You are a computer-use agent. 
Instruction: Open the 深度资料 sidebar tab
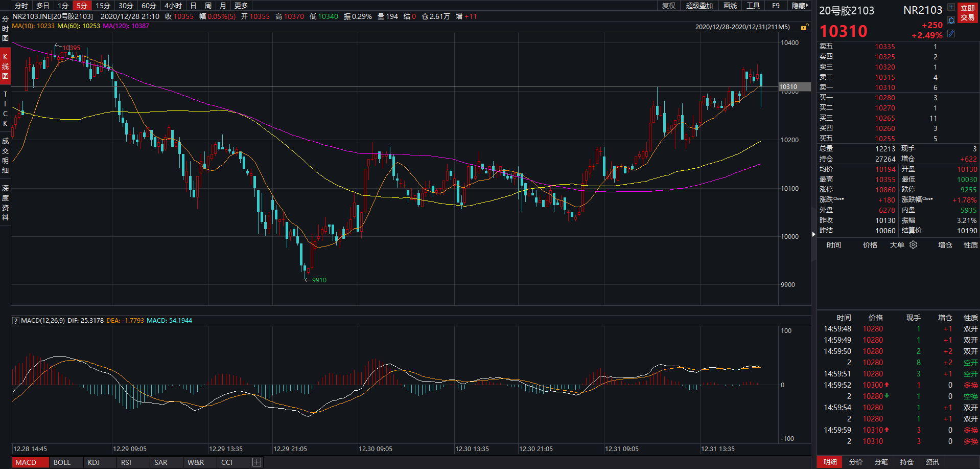tap(5, 203)
